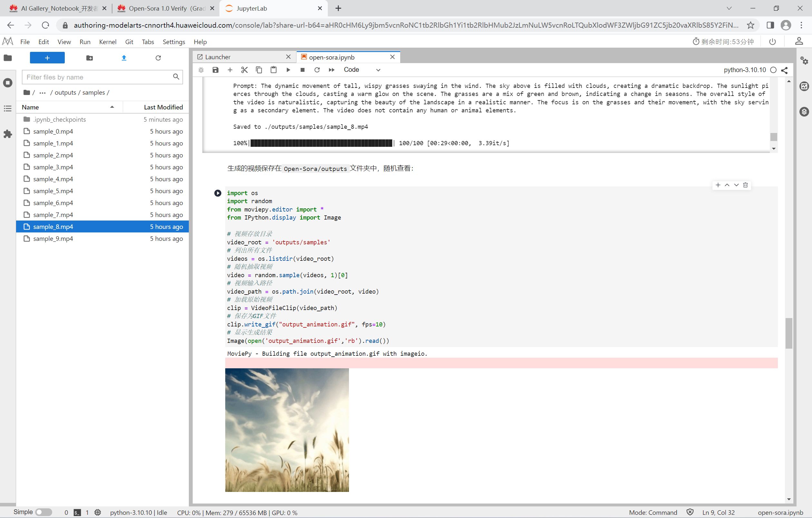
Task: Open the extension manager puzzle icon
Action: [x=7, y=134]
